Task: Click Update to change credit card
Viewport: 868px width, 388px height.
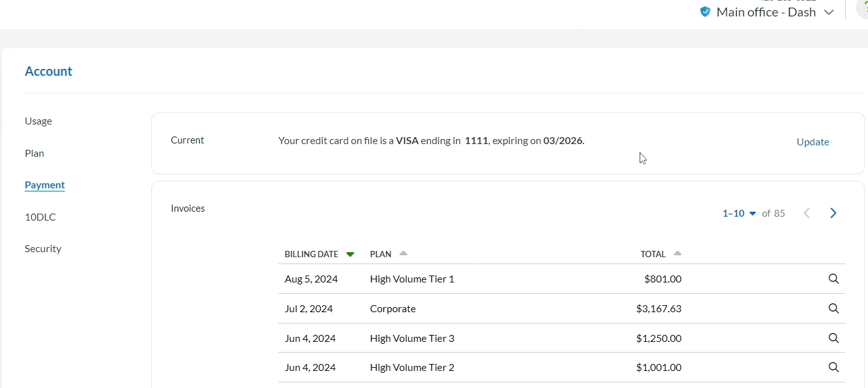Action: pos(812,142)
